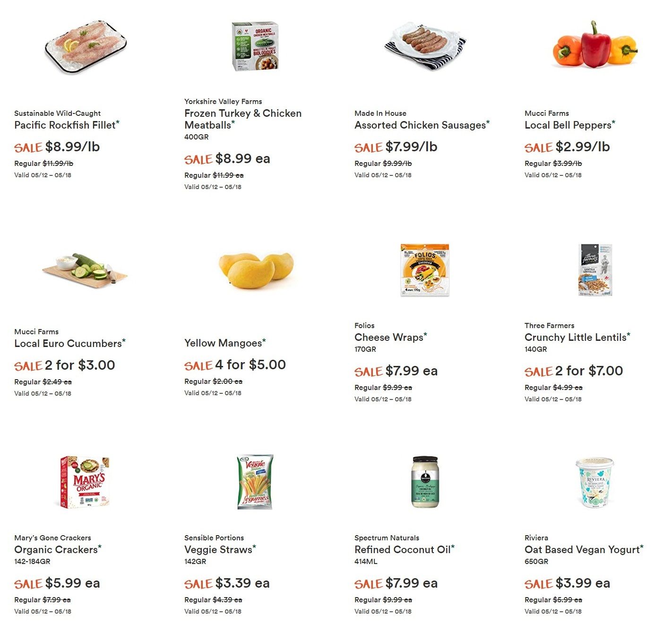Select the yellow mangoes photo
This screenshot has width=672, height=642.
pyautogui.click(x=256, y=270)
